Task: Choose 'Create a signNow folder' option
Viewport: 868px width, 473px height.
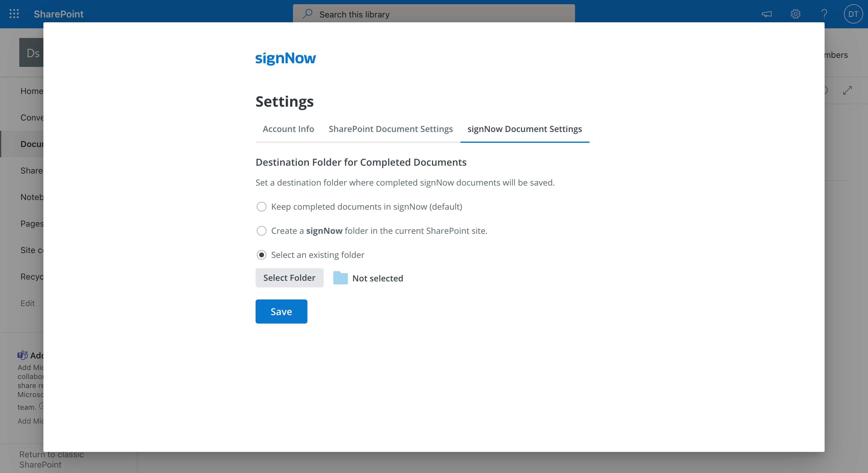Action: [x=262, y=231]
